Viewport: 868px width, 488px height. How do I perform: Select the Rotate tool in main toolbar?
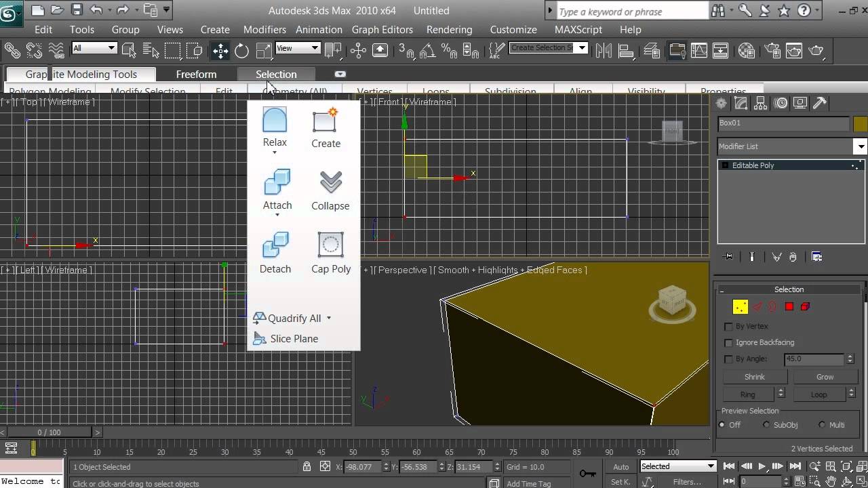click(241, 50)
